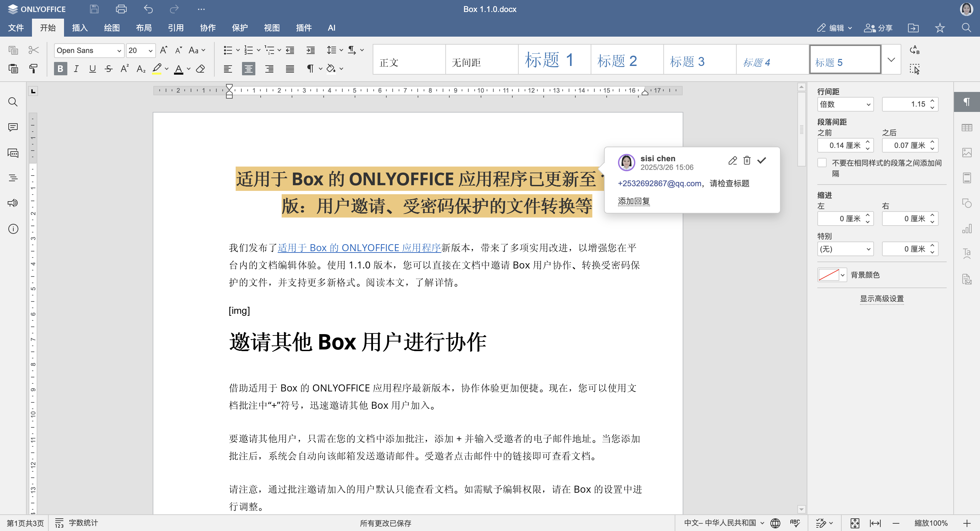Open the about info icon
Viewport: 980px width, 531px height.
tap(13, 229)
